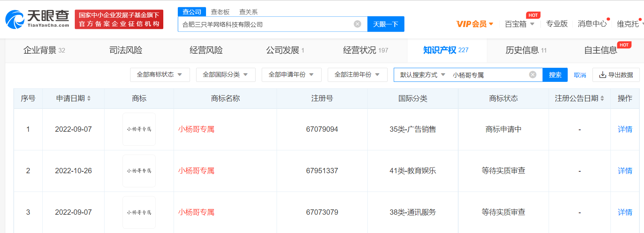Select registration number 67951337
Screen dimensions: 644x233
[322, 171]
